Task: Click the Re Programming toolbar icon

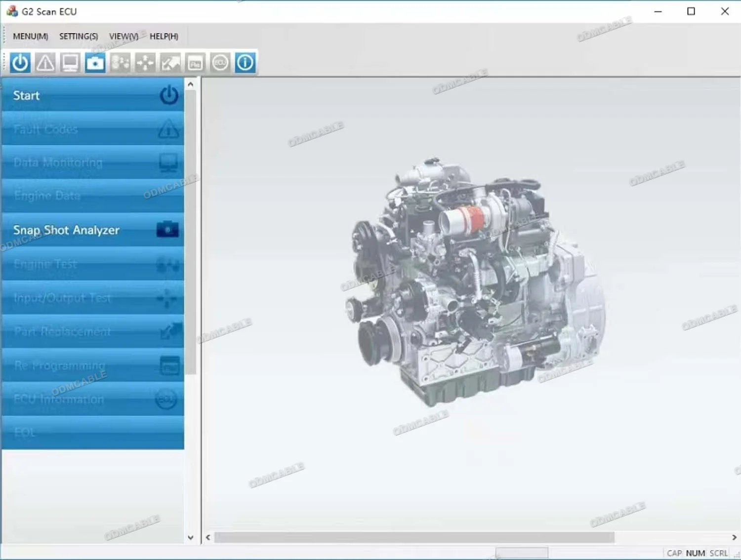Action: 195,63
